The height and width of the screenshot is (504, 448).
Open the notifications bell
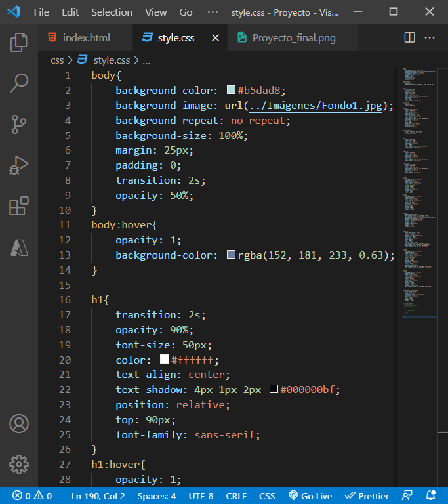[x=431, y=495]
